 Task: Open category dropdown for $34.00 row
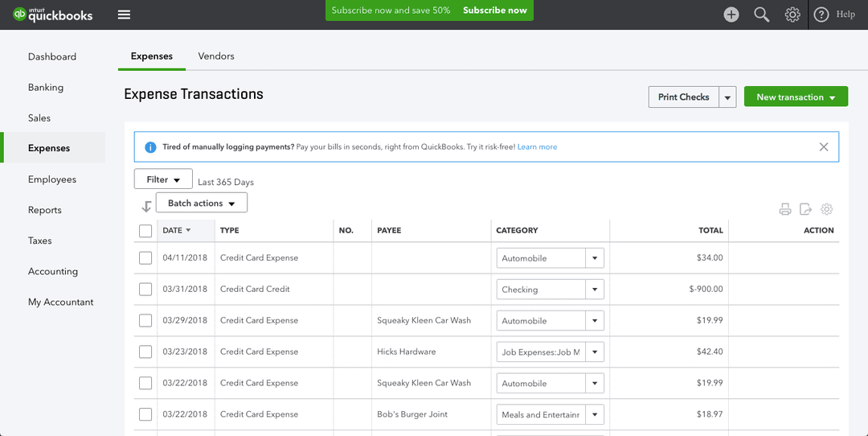point(595,258)
